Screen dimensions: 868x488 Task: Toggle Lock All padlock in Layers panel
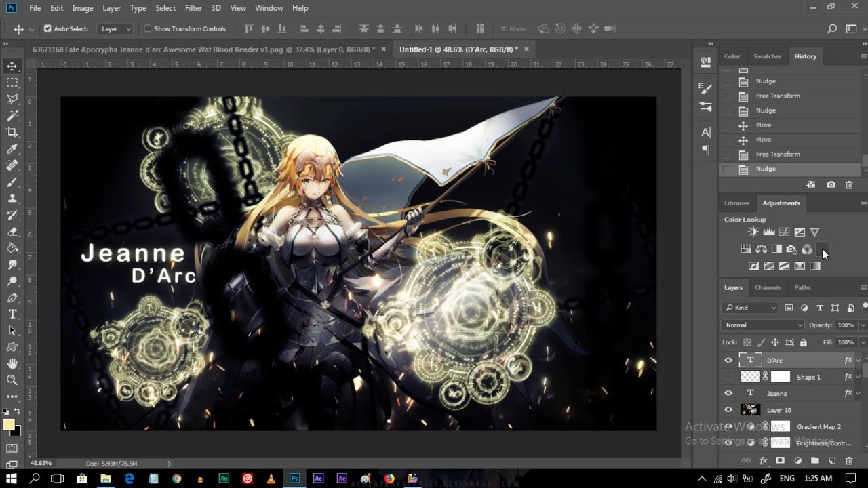(804, 342)
